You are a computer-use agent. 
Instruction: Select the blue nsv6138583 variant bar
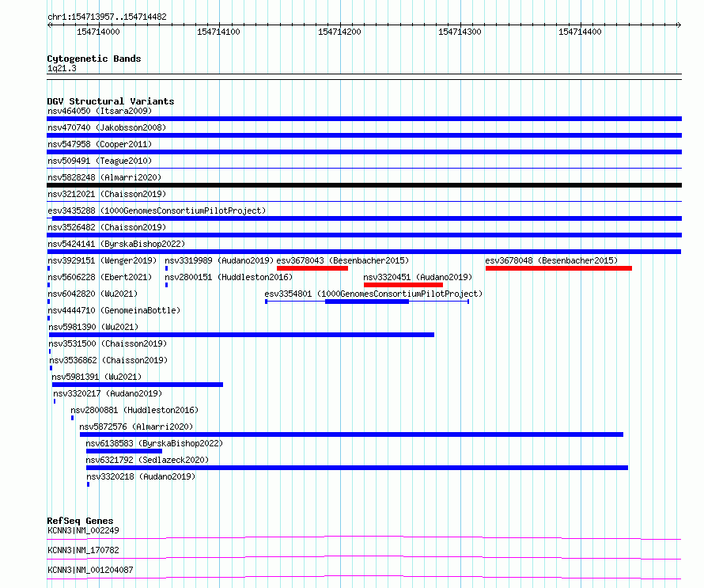pos(124,451)
